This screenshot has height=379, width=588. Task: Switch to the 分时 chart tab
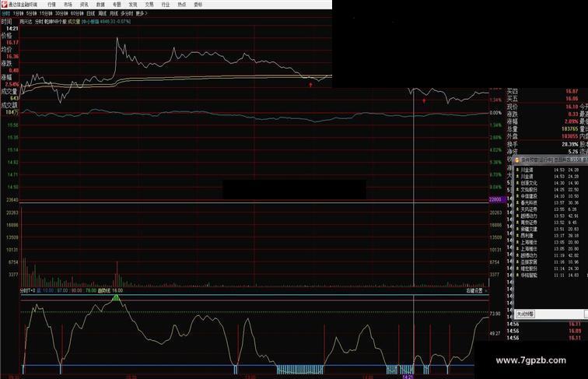5,13
